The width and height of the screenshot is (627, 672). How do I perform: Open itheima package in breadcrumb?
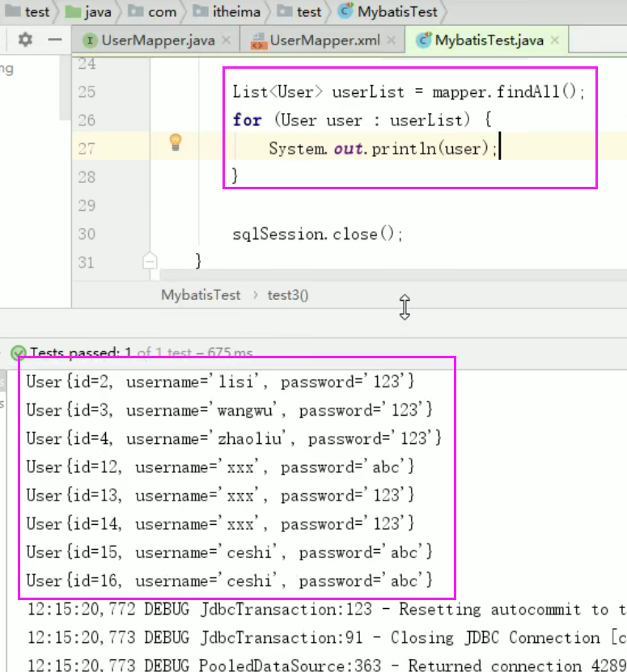tap(227, 12)
